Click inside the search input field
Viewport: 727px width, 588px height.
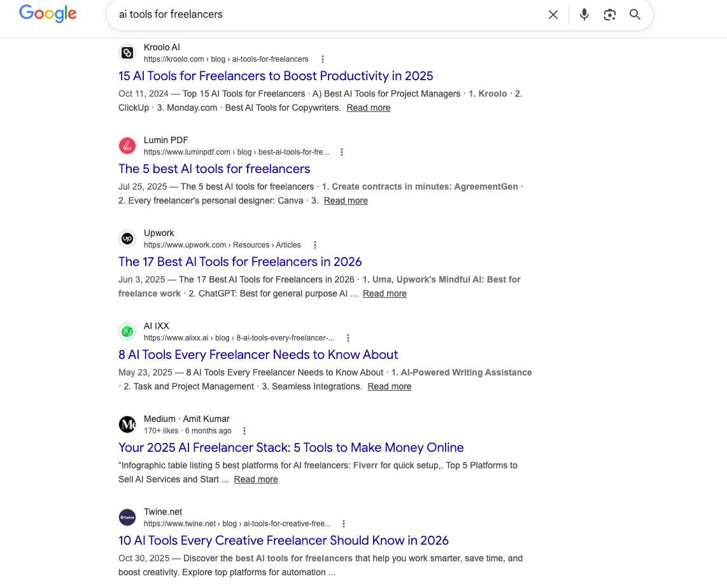pyautogui.click(x=318, y=15)
